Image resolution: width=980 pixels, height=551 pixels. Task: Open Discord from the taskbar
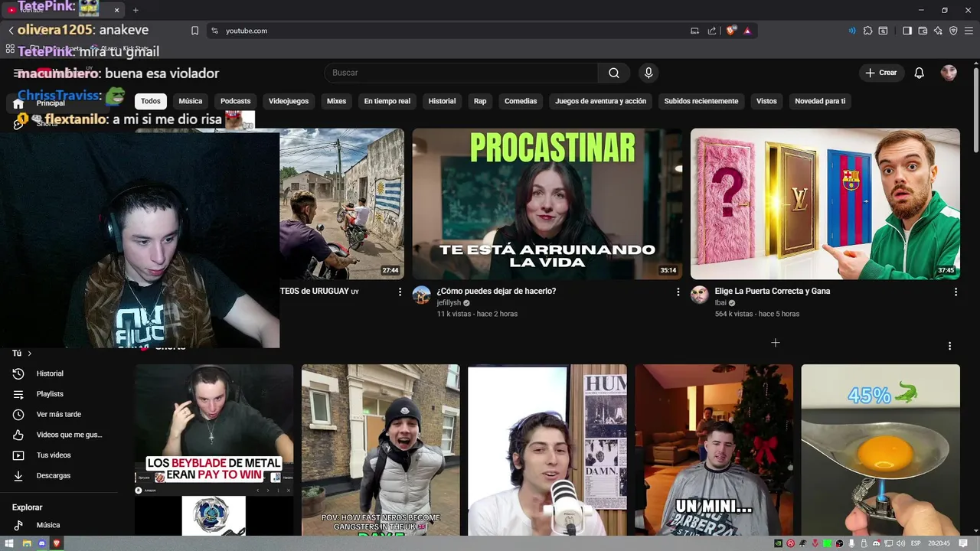coord(42,543)
